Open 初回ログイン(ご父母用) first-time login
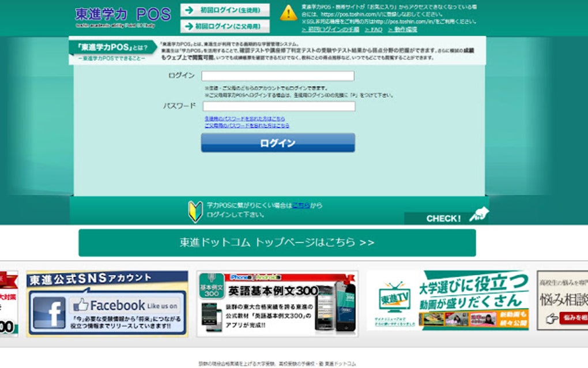The width and height of the screenshot is (588, 368). tap(226, 25)
